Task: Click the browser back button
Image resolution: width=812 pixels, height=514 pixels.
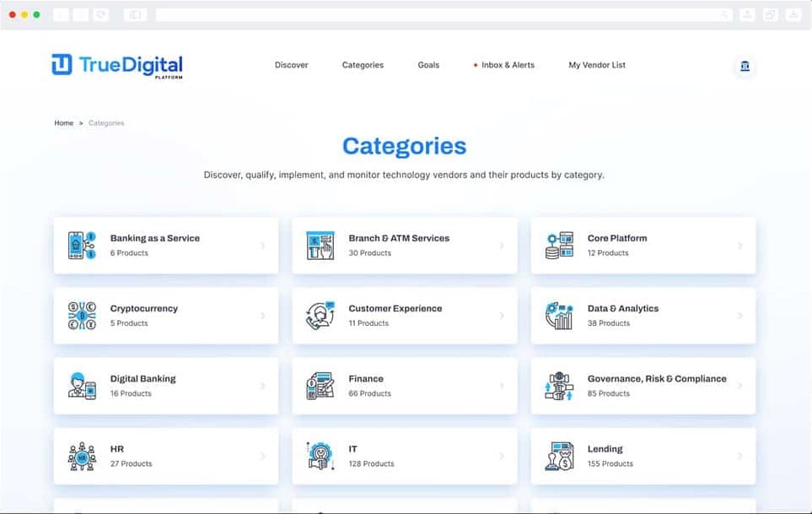Action: tap(61, 14)
